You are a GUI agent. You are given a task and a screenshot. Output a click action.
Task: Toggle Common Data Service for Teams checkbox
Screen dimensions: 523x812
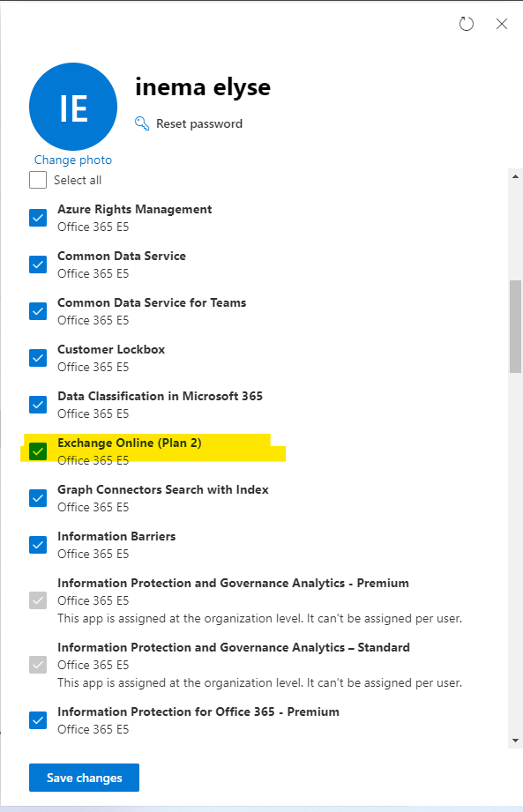38,311
